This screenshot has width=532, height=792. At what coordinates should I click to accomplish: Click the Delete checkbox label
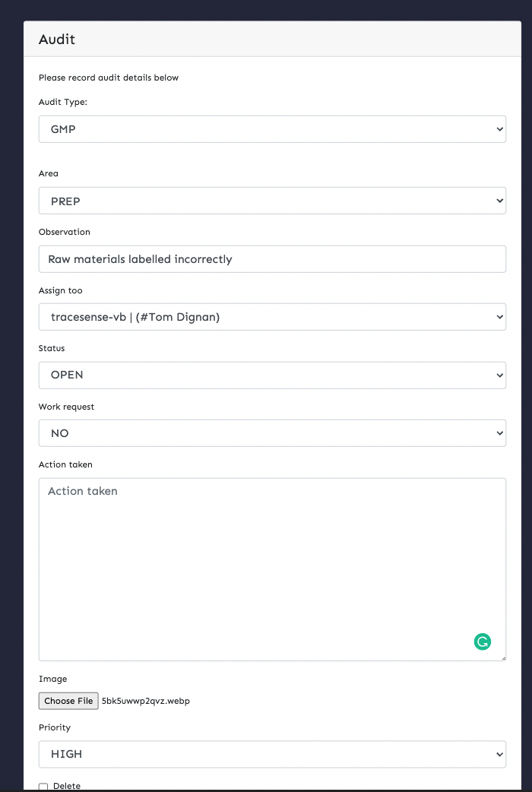(66, 786)
